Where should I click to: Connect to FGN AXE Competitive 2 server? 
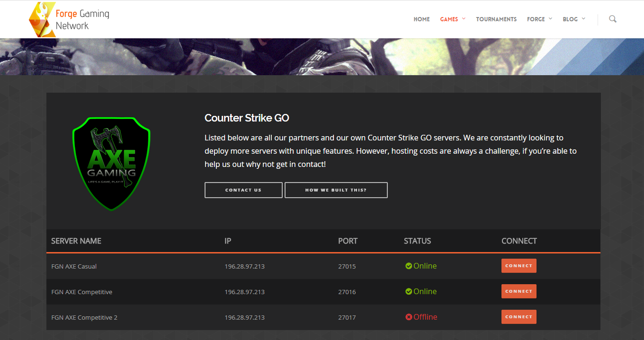pyautogui.click(x=519, y=317)
